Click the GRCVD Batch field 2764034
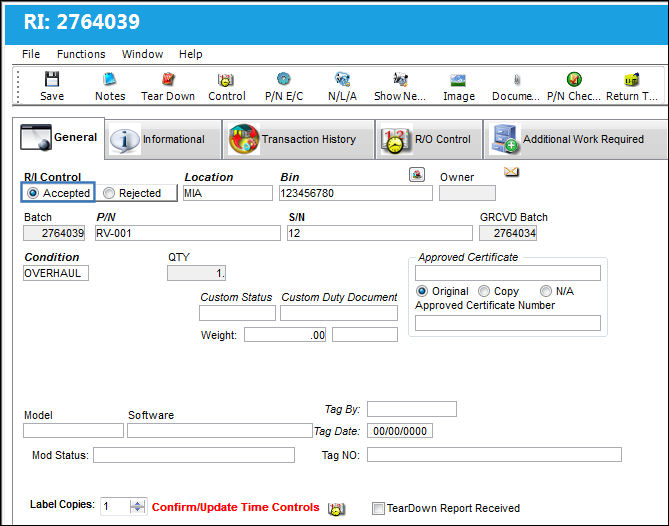Viewport: 669px width, 526px height. tap(508, 233)
